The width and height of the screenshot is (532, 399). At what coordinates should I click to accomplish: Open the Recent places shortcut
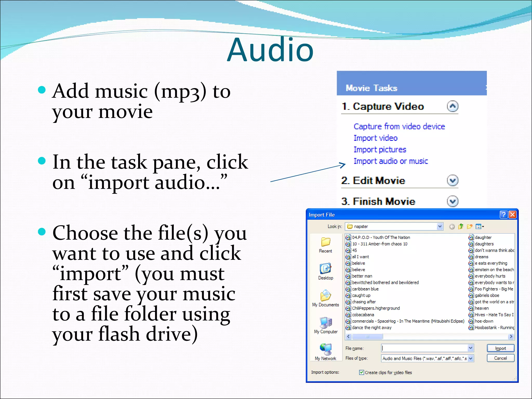tap(325, 245)
